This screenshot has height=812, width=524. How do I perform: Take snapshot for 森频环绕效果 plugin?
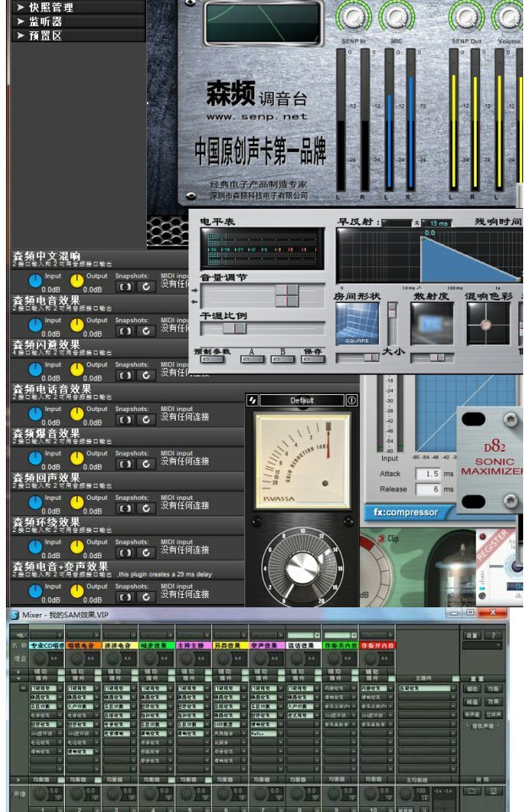tap(125, 552)
